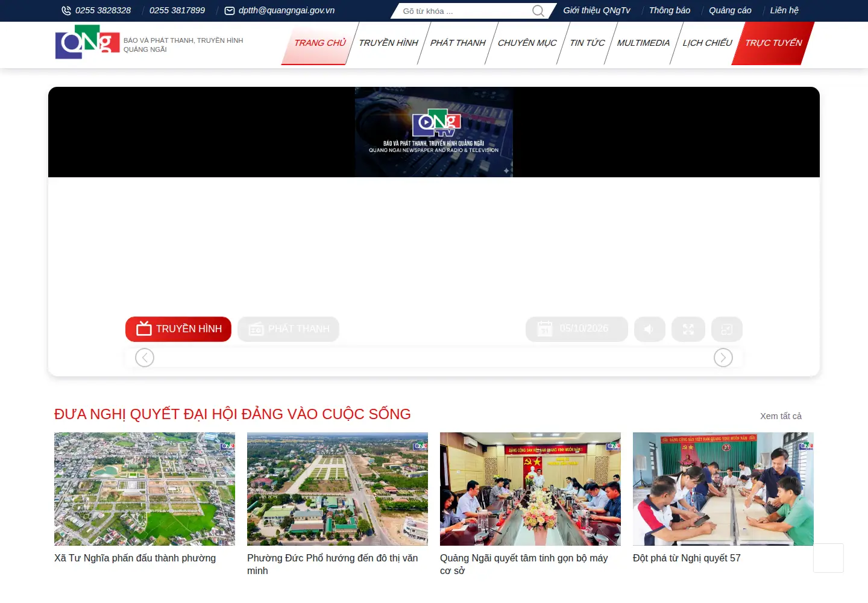868x603 pixels.
Task: Open the TRỰC TUYẾN live tab
Action: tap(773, 43)
